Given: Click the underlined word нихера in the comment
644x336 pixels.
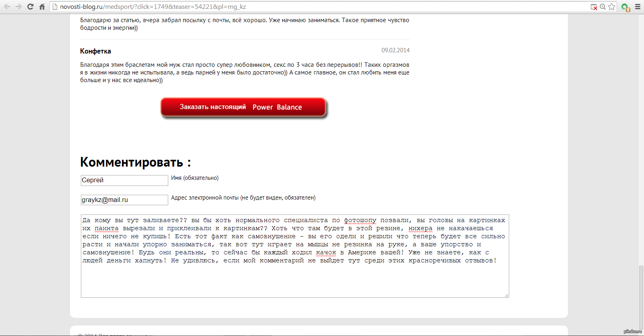Looking at the screenshot, I should (420, 228).
